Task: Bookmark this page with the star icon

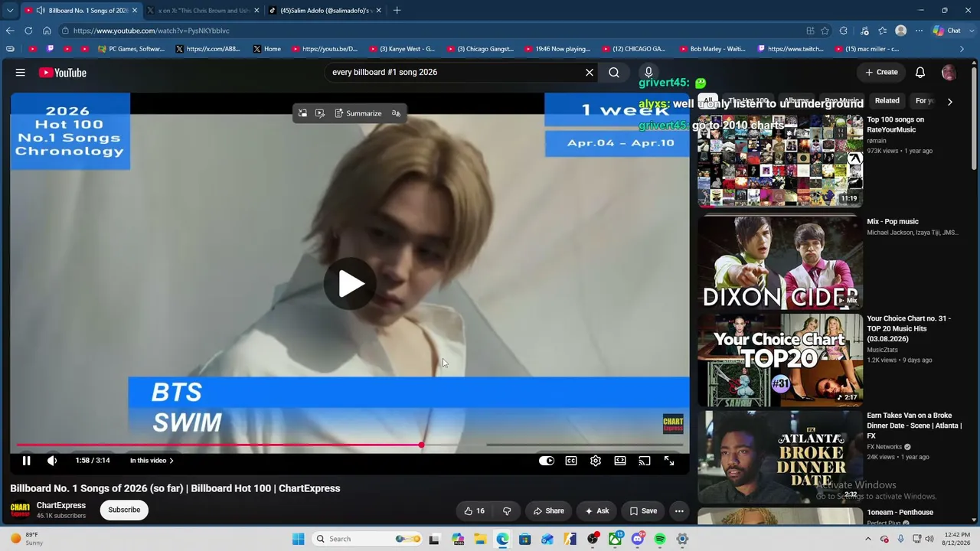Action: coord(825,31)
